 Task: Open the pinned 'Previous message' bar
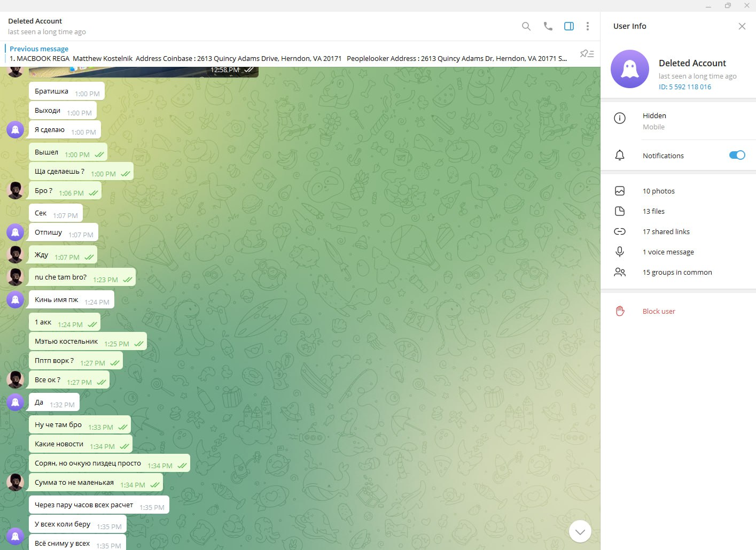tap(289, 53)
